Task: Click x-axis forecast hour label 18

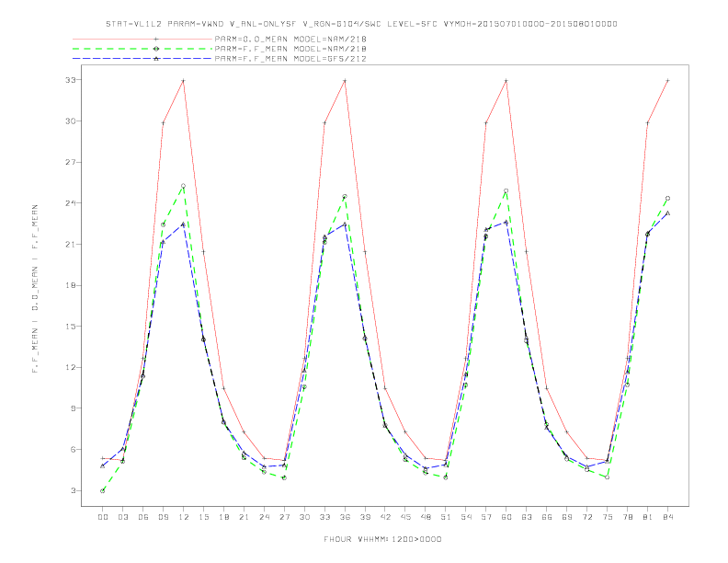Action: (223, 517)
